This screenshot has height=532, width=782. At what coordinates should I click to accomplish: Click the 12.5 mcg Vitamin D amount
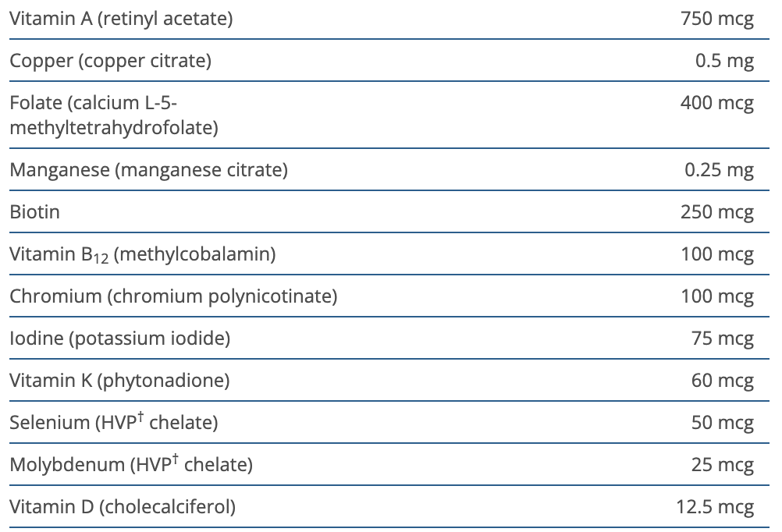coord(715,507)
